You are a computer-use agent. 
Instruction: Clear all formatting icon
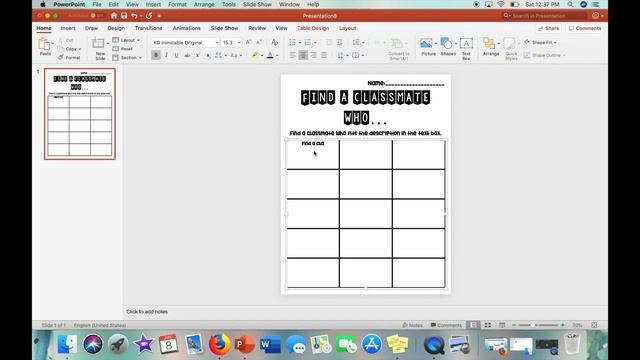tap(275, 42)
